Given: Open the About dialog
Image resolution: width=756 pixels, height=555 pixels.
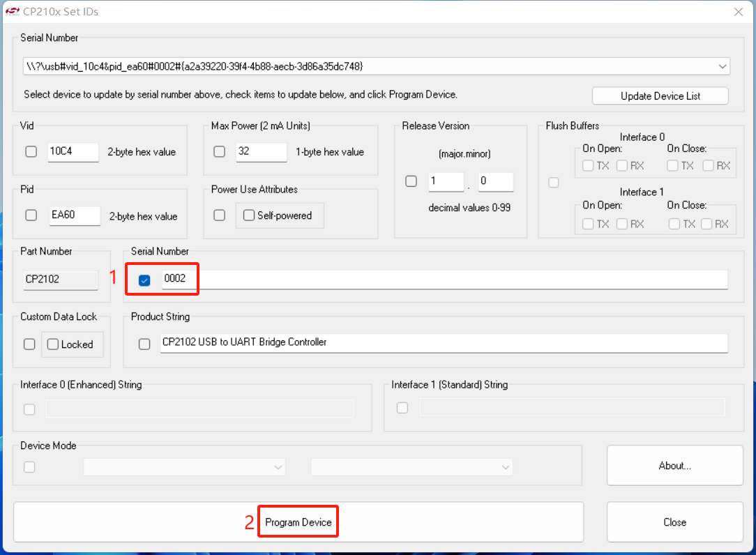Looking at the screenshot, I should point(674,466).
